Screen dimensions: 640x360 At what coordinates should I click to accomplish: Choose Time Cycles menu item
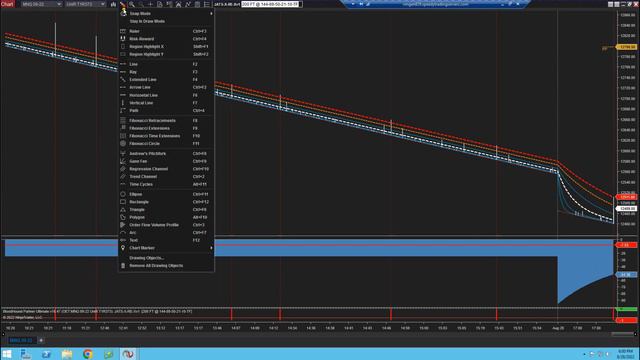pos(166,184)
